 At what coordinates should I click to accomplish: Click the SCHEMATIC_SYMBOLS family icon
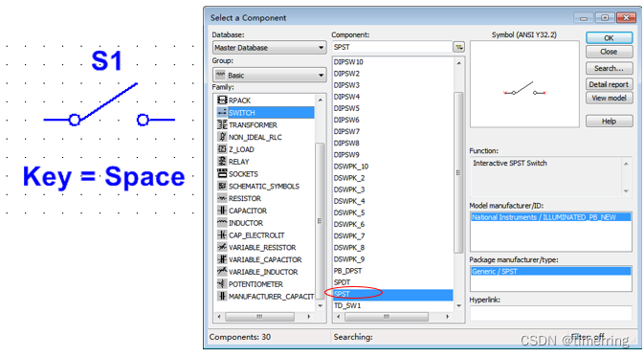pos(222,186)
